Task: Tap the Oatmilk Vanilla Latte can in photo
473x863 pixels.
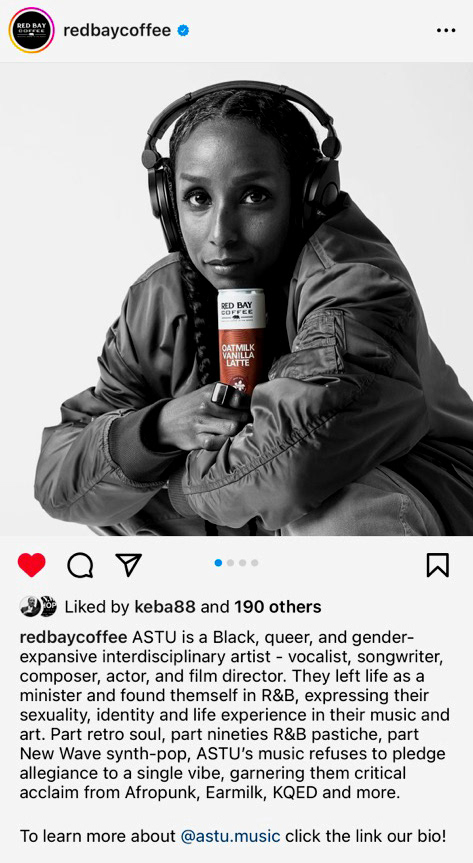Action: point(242,341)
